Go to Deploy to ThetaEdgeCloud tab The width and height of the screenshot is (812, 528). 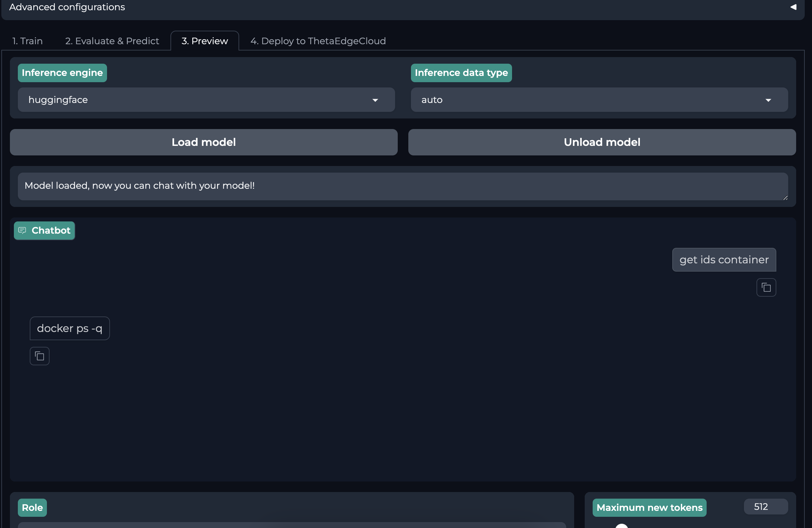pos(318,41)
